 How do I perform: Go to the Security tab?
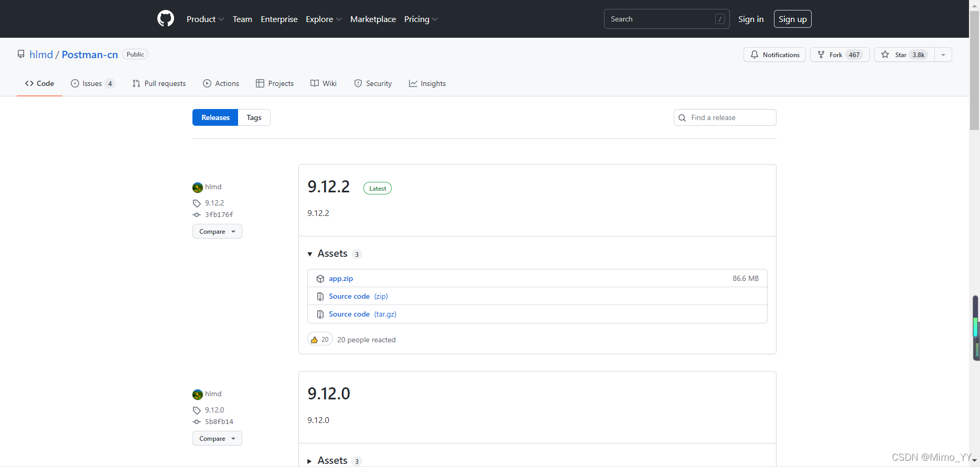tap(373, 83)
